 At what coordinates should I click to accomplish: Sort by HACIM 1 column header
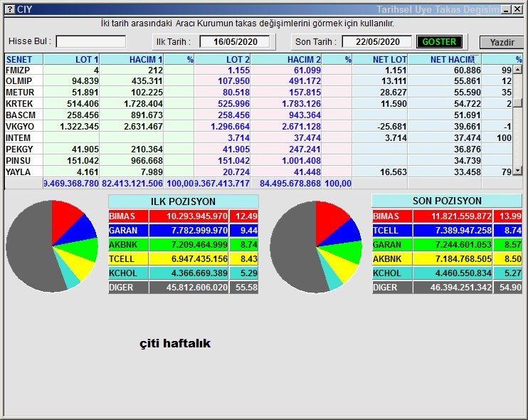[x=132, y=60]
